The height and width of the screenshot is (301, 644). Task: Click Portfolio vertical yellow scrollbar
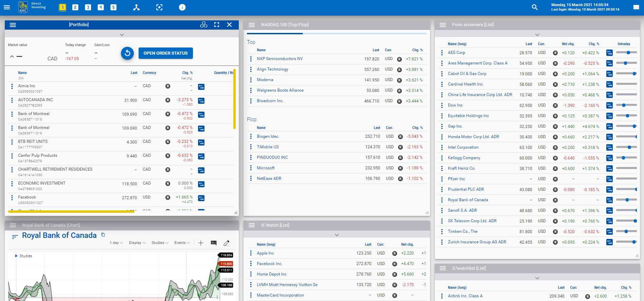pos(234,99)
